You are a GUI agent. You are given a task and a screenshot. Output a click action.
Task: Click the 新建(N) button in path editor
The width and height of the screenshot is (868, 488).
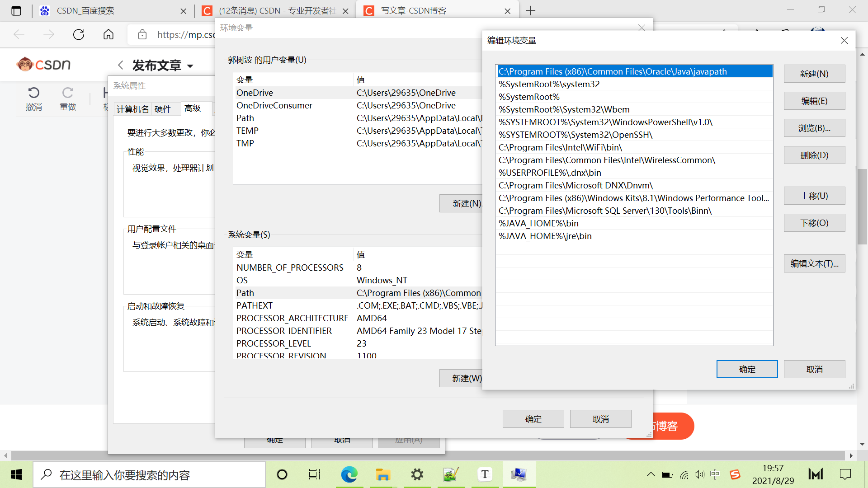(814, 74)
